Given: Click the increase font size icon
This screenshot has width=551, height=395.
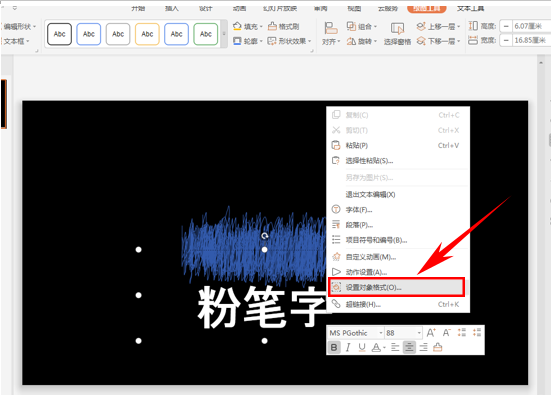Looking at the screenshot, I should (x=431, y=332).
